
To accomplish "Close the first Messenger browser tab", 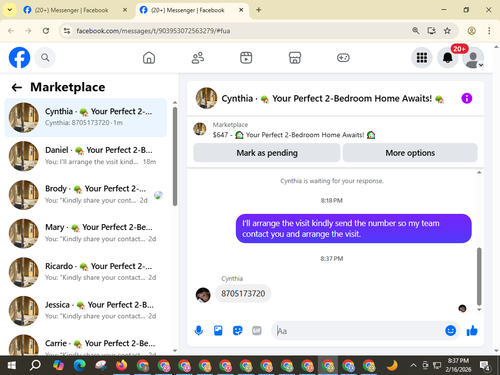I will [x=125, y=10].
